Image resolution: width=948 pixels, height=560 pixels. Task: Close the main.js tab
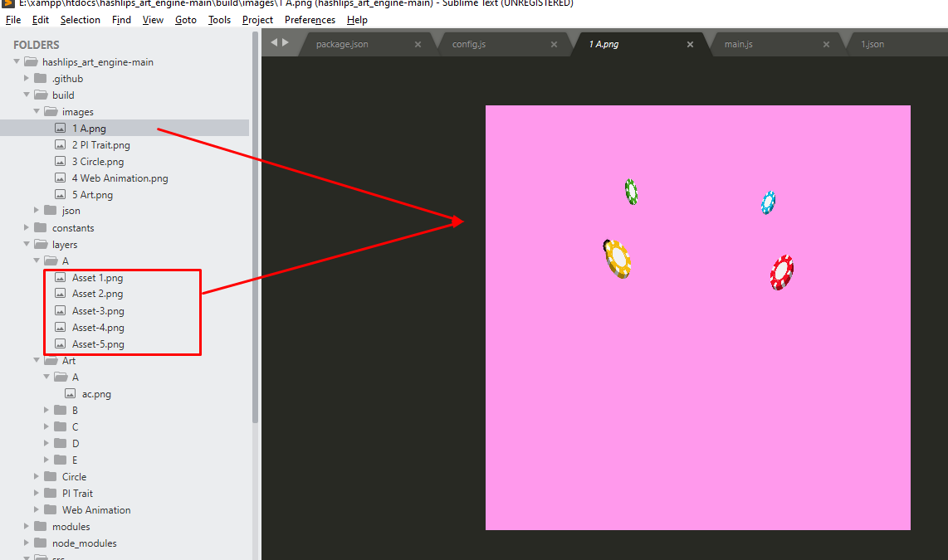[x=825, y=44]
